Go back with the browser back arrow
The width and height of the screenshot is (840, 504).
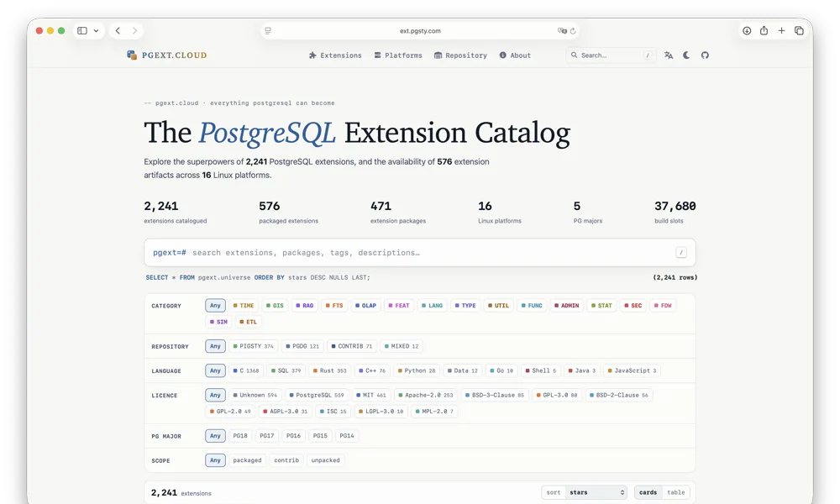(x=118, y=30)
